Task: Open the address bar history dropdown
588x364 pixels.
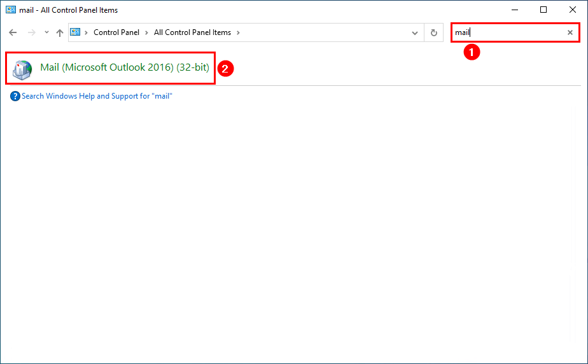Action: point(415,33)
